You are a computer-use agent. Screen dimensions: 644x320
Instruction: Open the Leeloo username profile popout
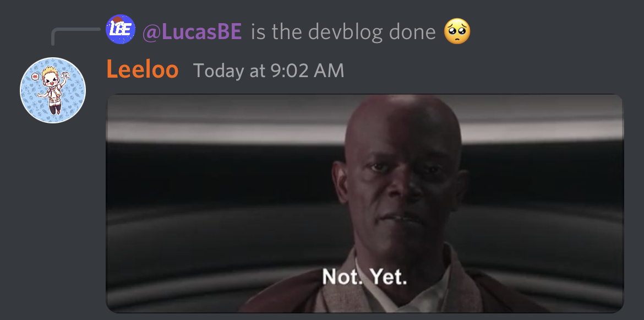142,70
